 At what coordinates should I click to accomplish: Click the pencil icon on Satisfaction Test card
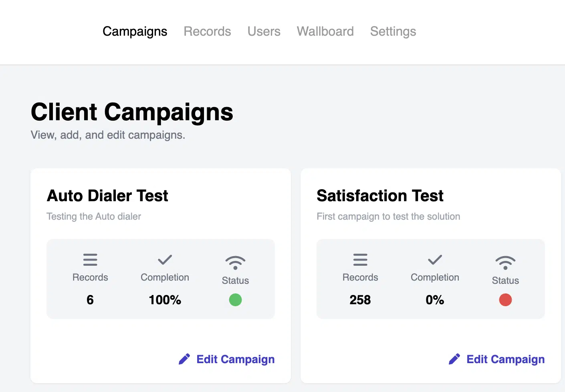tap(454, 359)
